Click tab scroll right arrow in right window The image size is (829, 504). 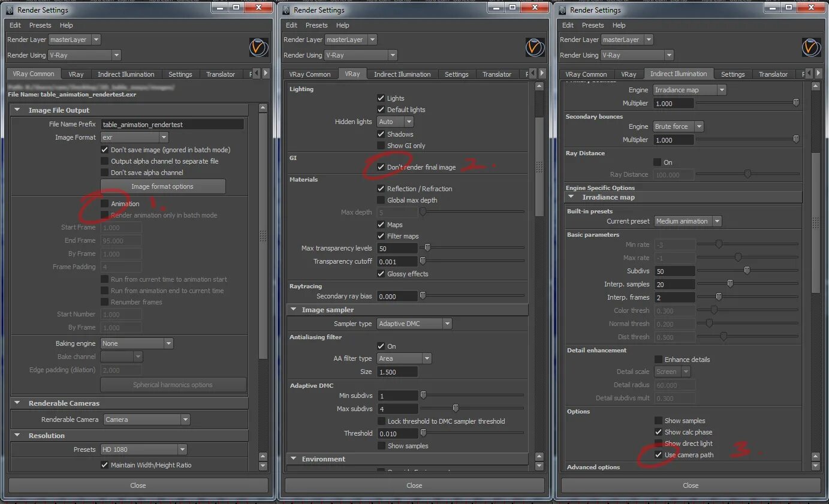pyautogui.click(x=819, y=73)
